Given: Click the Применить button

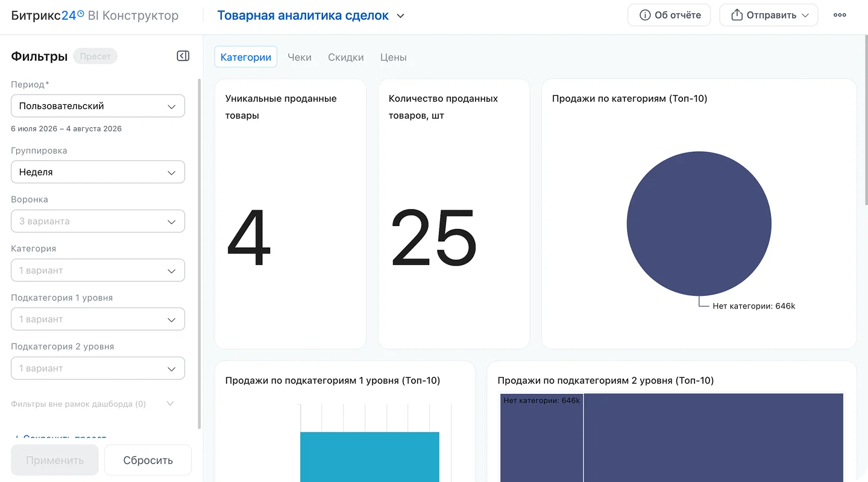Looking at the screenshot, I should 55,460.
